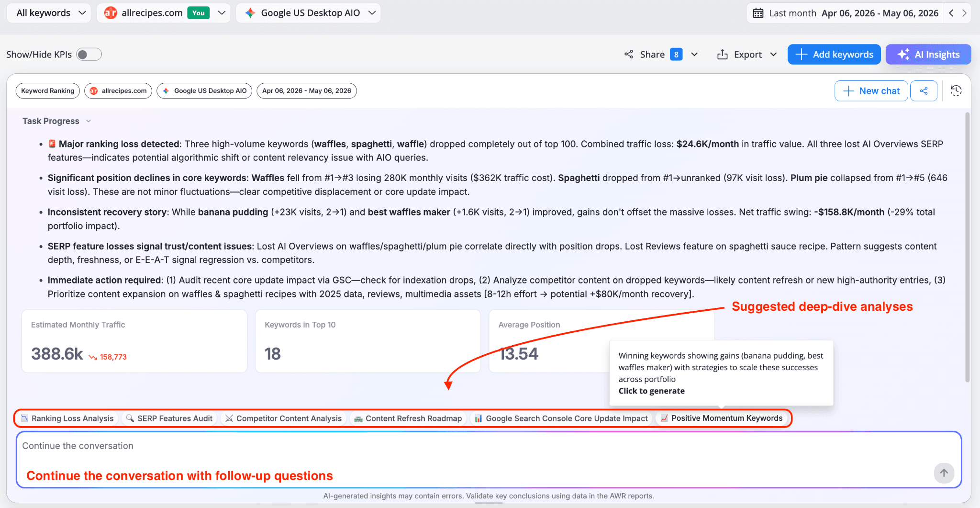Image resolution: width=980 pixels, height=508 pixels.
Task: Click the Export upload icon
Action: (x=723, y=55)
